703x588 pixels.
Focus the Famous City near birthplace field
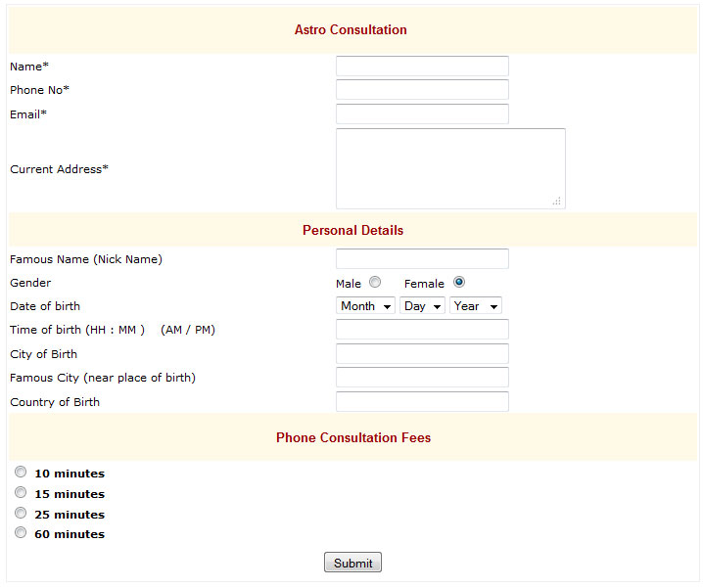pos(422,378)
